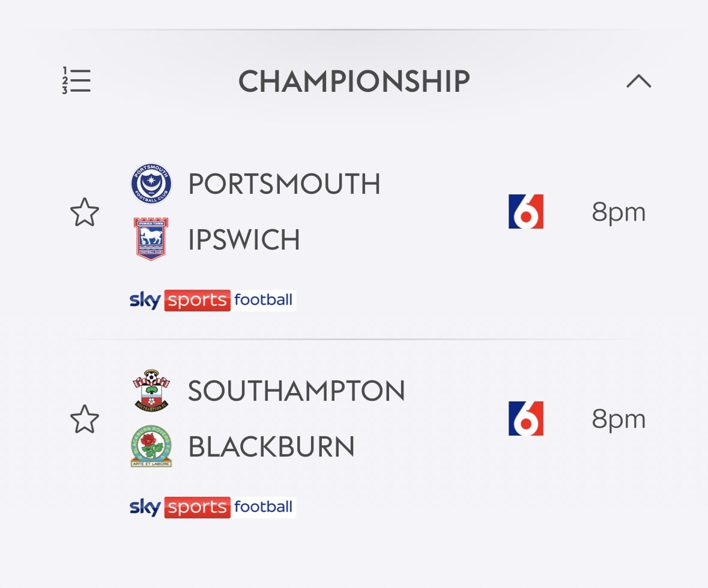Viewport: 708px width, 588px height.
Task: Click the 8pm kickoff time for Southampton v Blackburn
Action: (x=619, y=419)
